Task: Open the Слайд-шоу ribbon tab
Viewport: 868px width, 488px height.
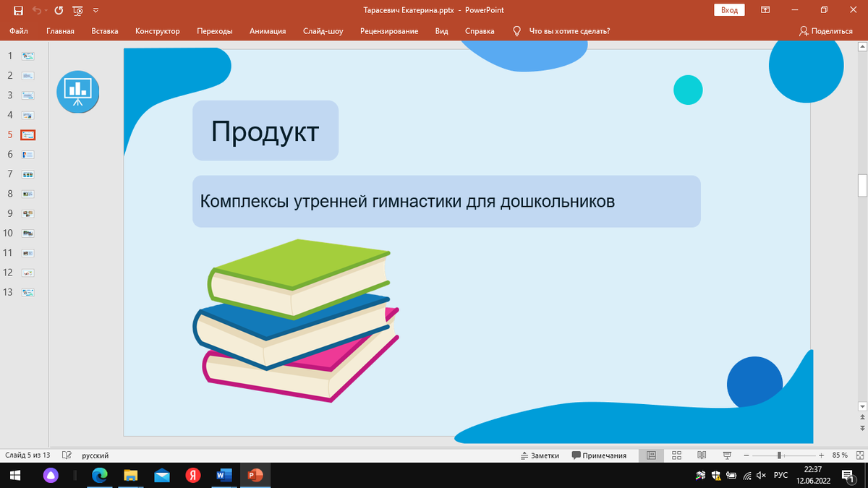Action: click(x=323, y=31)
